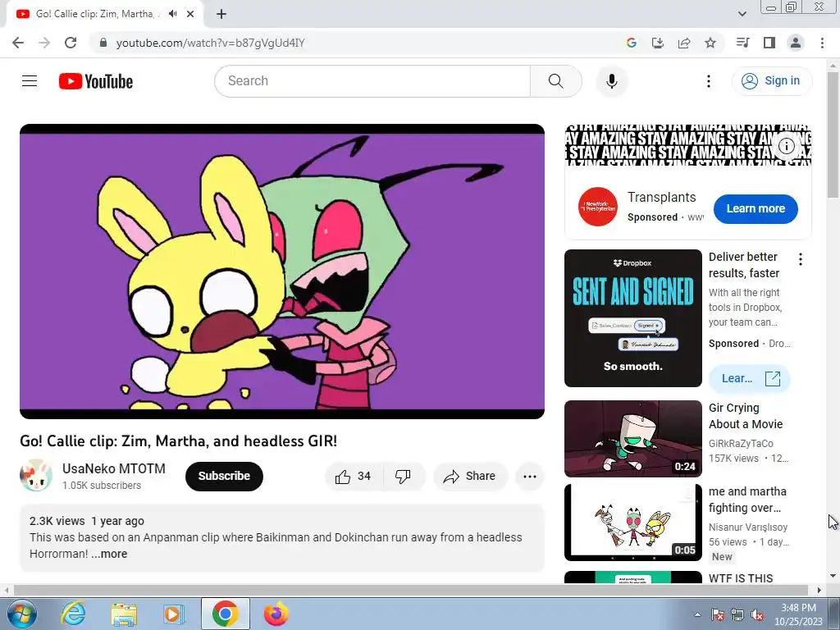Viewport: 840px width, 630px height.
Task: Click Learn more on Transplants ad
Action: pyautogui.click(x=756, y=209)
